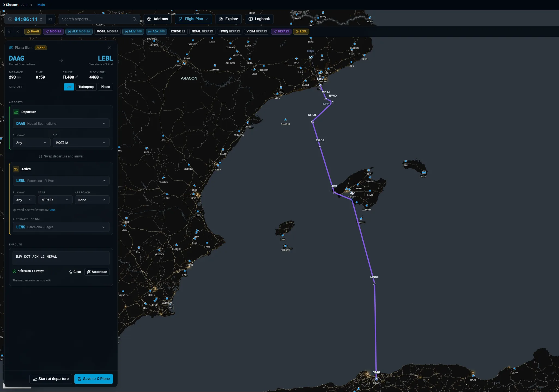Click Swap departure and arrival

61,156
